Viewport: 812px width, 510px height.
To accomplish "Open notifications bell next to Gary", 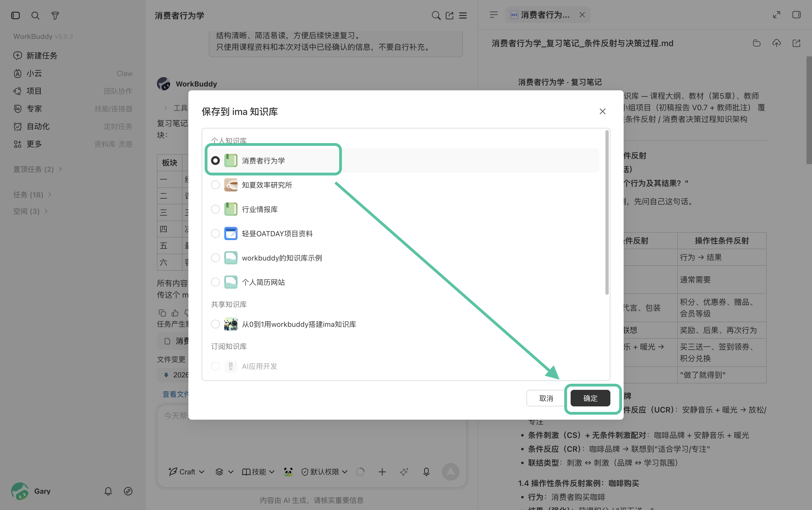I will [x=108, y=491].
